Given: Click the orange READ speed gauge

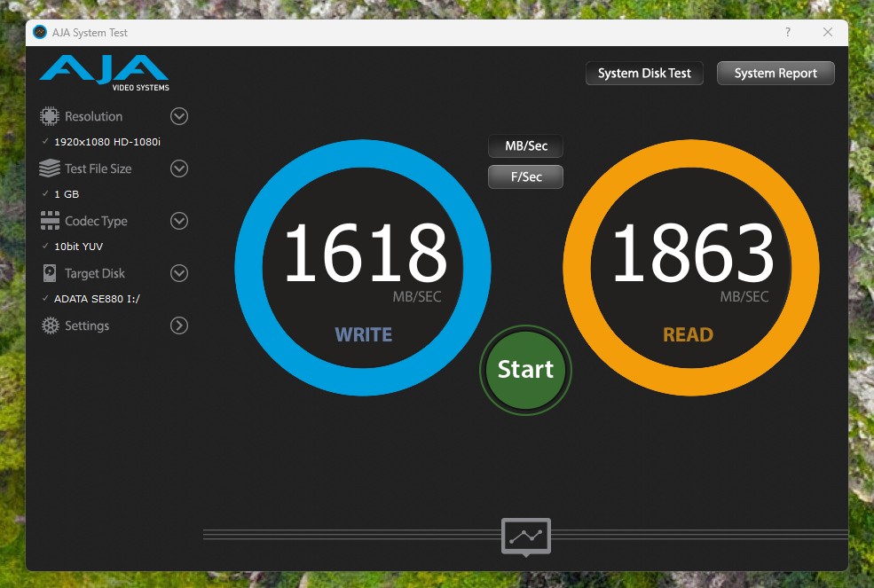Looking at the screenshot, I should click(690, 268).
